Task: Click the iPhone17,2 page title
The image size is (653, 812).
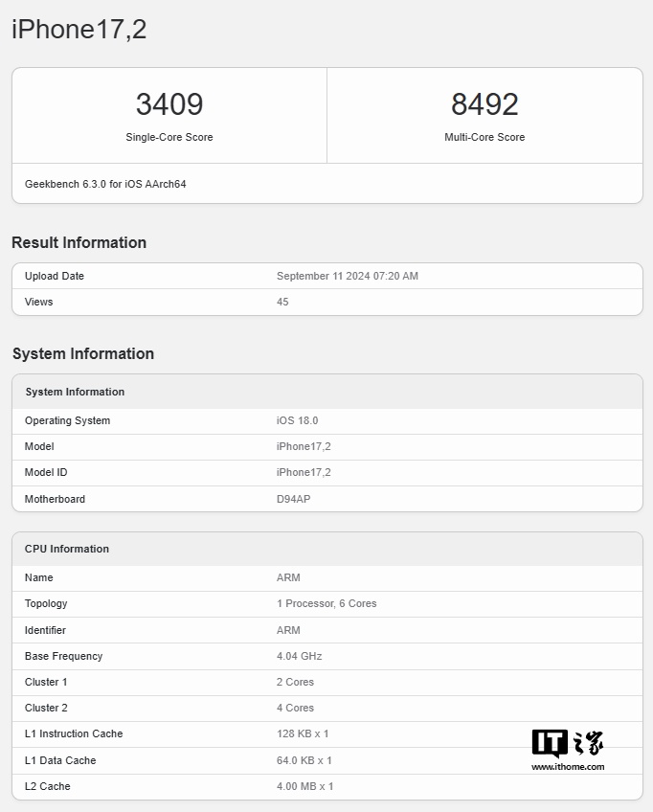Action: point(79,30)
